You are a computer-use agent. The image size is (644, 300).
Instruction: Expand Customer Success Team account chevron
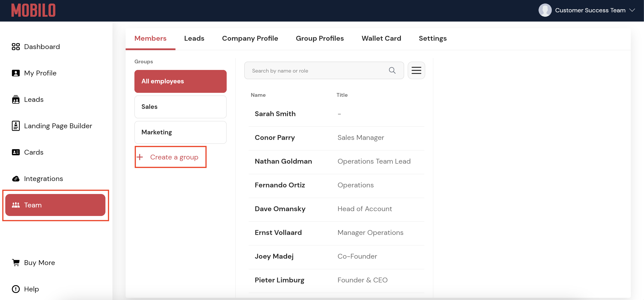[632, 10]
